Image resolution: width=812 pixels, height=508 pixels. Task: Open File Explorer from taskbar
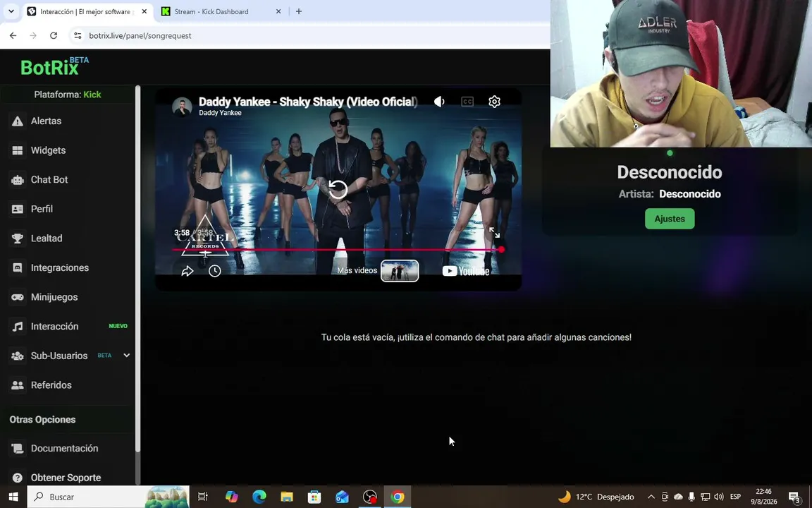pos(287,497)
